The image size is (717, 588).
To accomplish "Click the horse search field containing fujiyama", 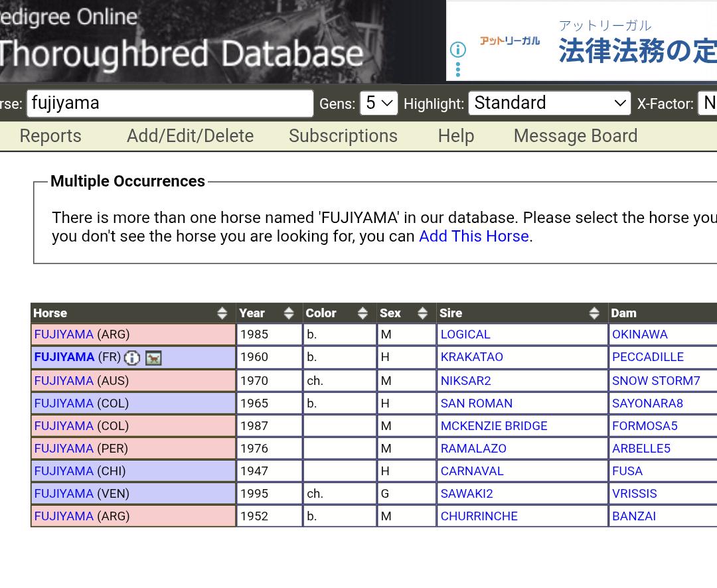I will [169, 104].
